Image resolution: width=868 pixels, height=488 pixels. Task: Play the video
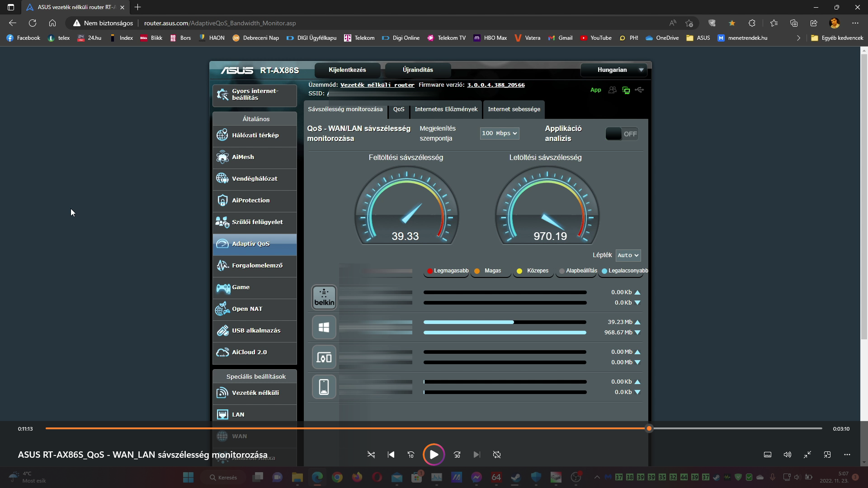click(x=434, y=455)
